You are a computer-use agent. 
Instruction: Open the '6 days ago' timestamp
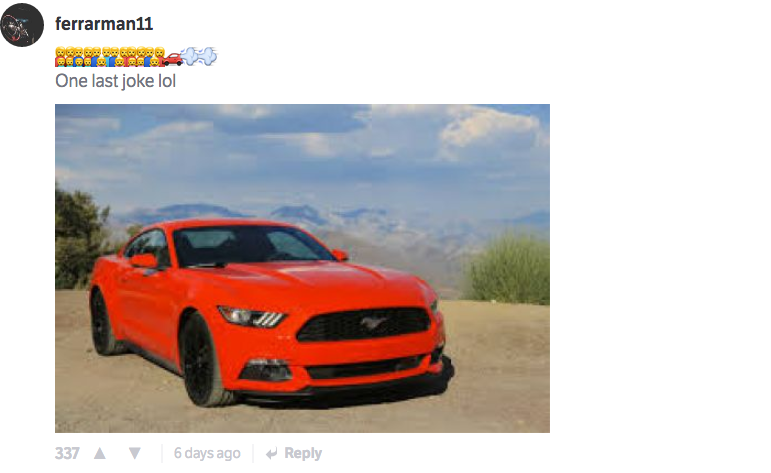[207, 453]
